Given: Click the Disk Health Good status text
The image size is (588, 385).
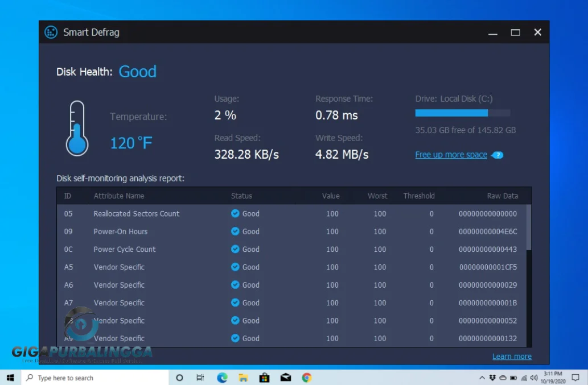Looking at the screenshot, I should tap(137, 72).
